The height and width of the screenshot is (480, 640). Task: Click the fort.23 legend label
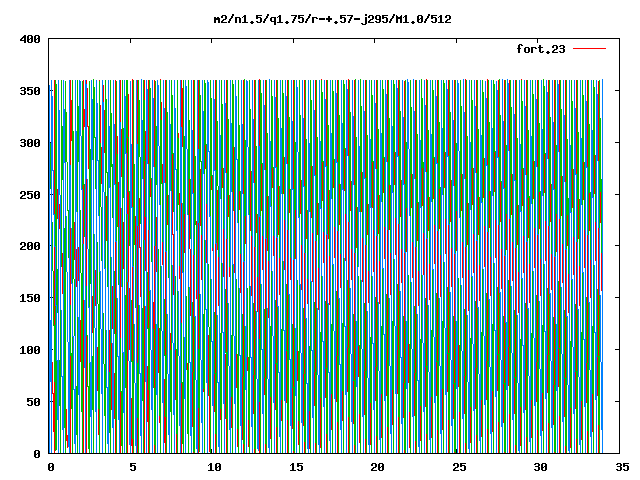coord(541,49)
